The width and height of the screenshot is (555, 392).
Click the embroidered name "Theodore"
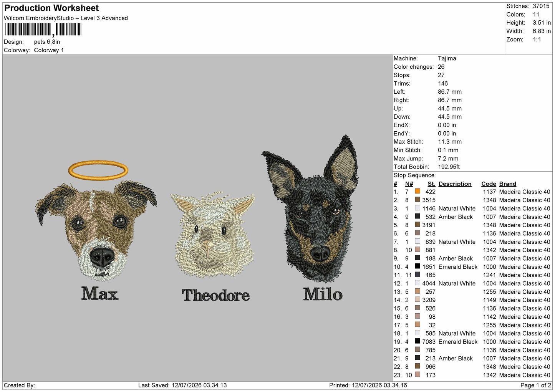216,295
